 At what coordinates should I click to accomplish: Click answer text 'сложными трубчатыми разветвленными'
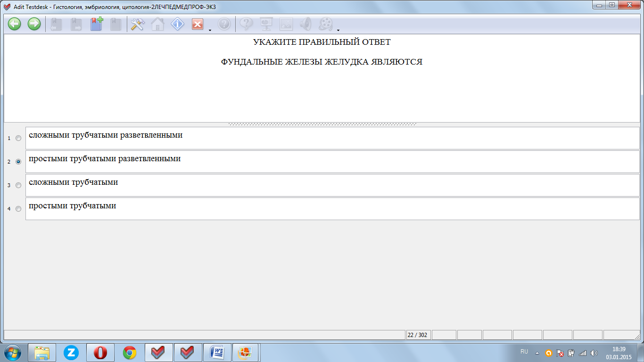106,135
